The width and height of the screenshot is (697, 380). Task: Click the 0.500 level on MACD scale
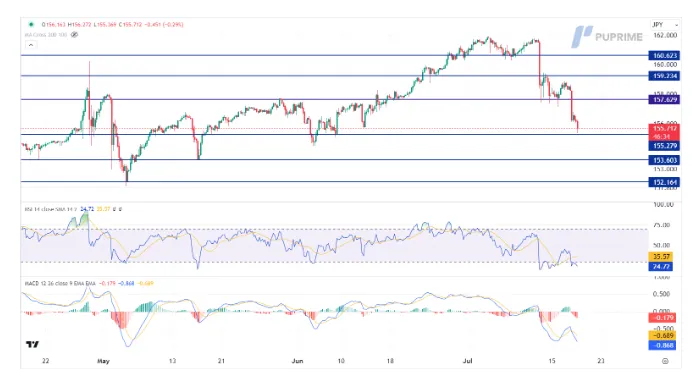pos(661,294)
